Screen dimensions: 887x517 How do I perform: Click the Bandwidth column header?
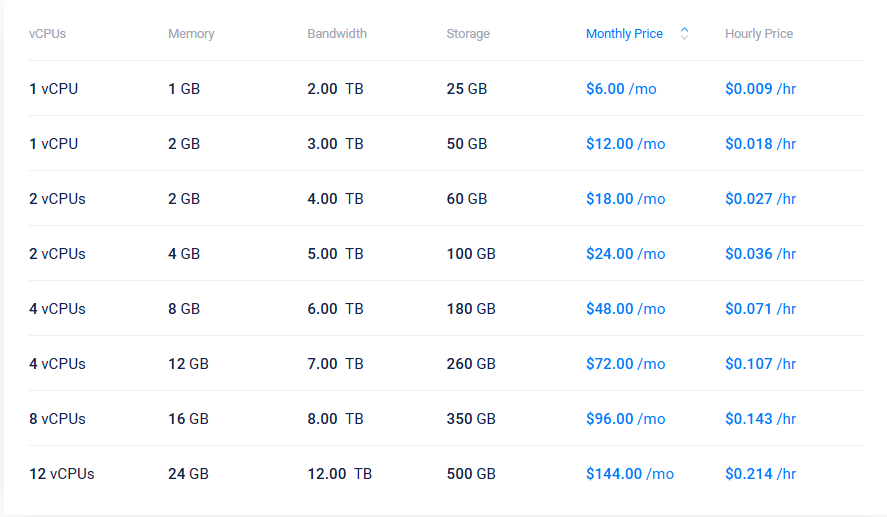337,34
